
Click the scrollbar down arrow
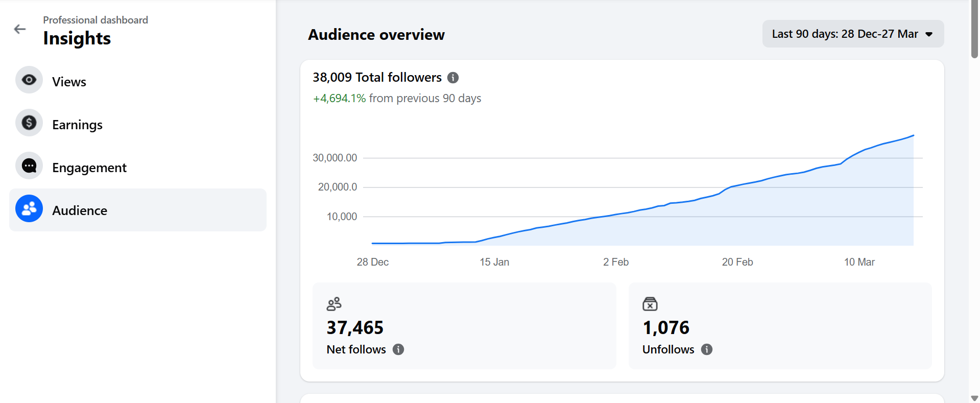pyautogui.click(x=974, y=398)
